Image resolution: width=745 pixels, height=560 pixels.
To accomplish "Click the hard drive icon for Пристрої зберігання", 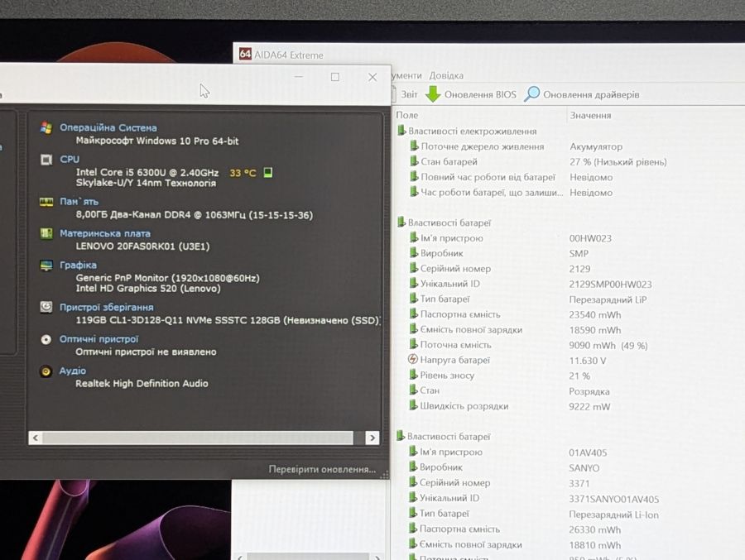I will tap(46, 308).
